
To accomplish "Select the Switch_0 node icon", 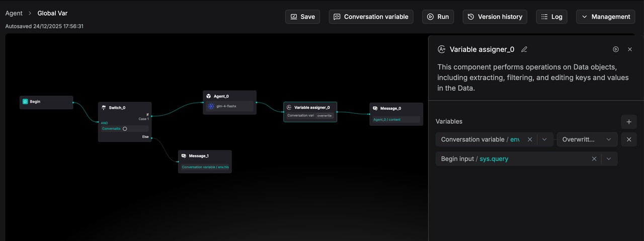I will pos(104,108).
